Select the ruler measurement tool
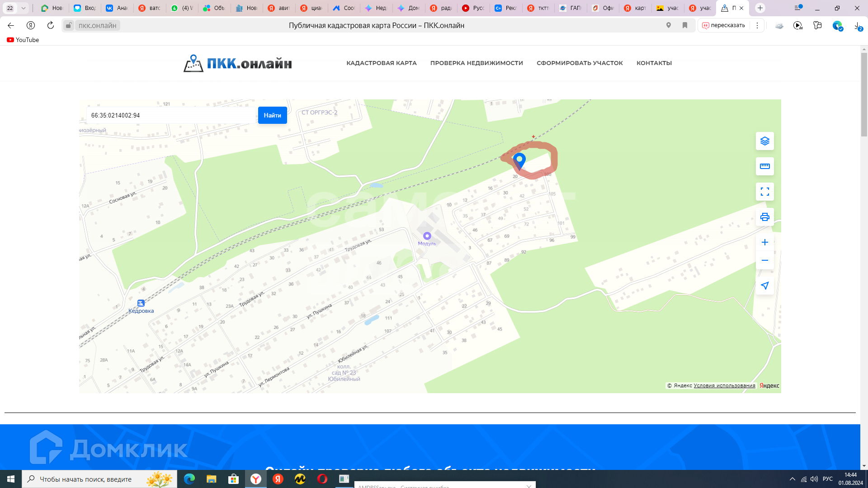 (764, 166)
